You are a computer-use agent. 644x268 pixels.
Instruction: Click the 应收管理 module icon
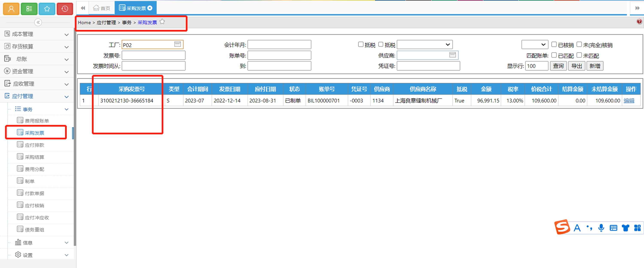tap(8, 84)
